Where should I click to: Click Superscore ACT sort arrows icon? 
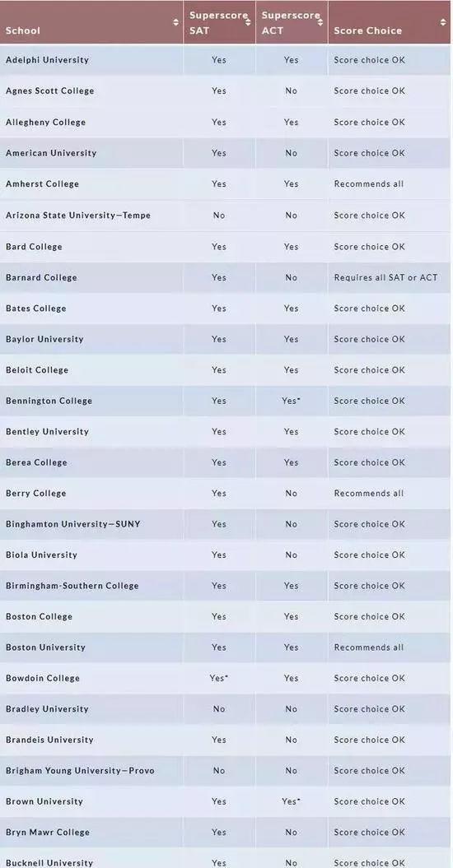click(x=320, y=23)
